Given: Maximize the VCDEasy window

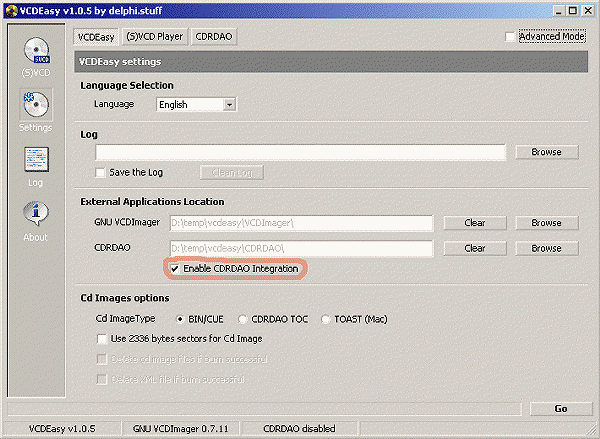Looking at the screenshot, I should coord(573,11).
